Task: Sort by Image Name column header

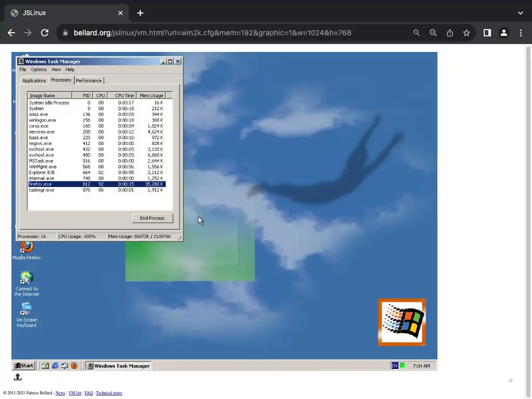Action: click(49, 96)
